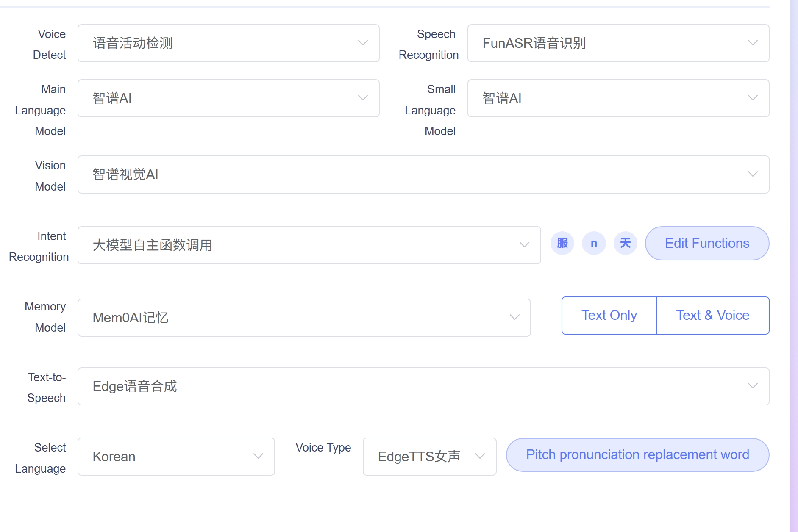
Task: Click the Edit Functions button
Action: pyautogui.click(x=707, y=243)
